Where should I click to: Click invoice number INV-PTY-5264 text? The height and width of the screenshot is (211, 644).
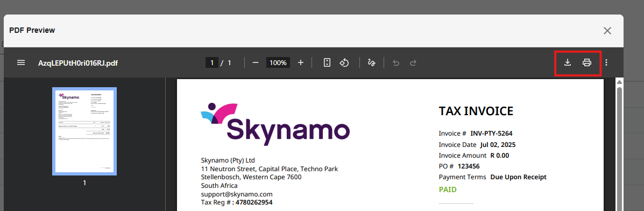pos(491,133)
